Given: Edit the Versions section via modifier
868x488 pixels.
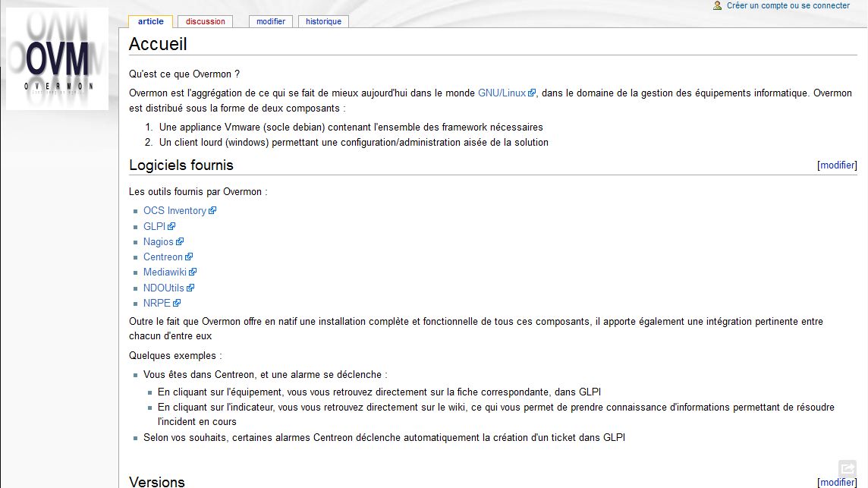Looking at the screenshot, I should click(837, 482).
